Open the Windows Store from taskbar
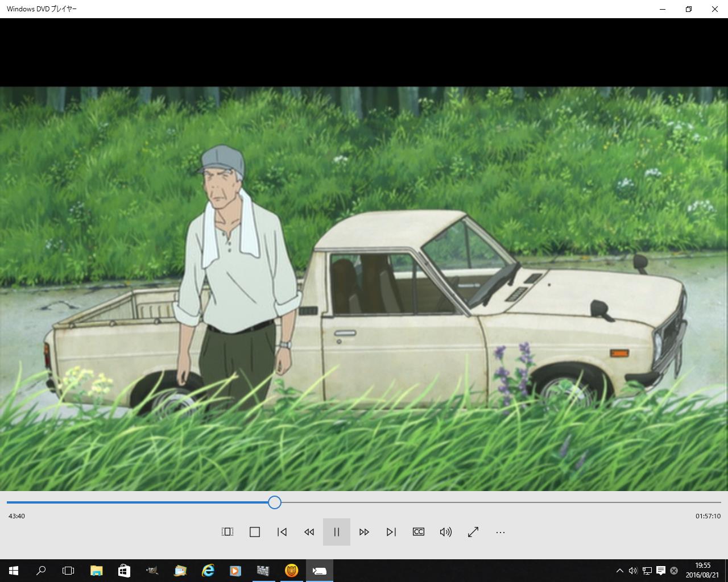The image size is (728, 582). coord(124,571)
